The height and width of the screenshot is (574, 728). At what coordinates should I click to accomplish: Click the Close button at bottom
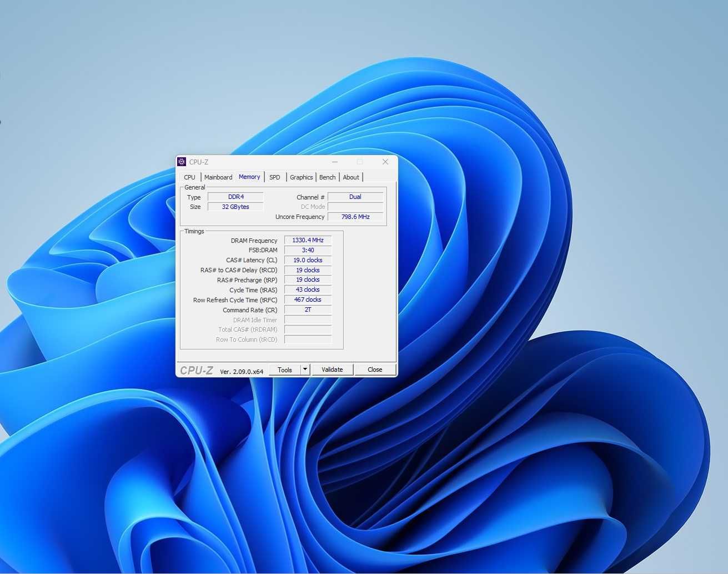point(375,370)
